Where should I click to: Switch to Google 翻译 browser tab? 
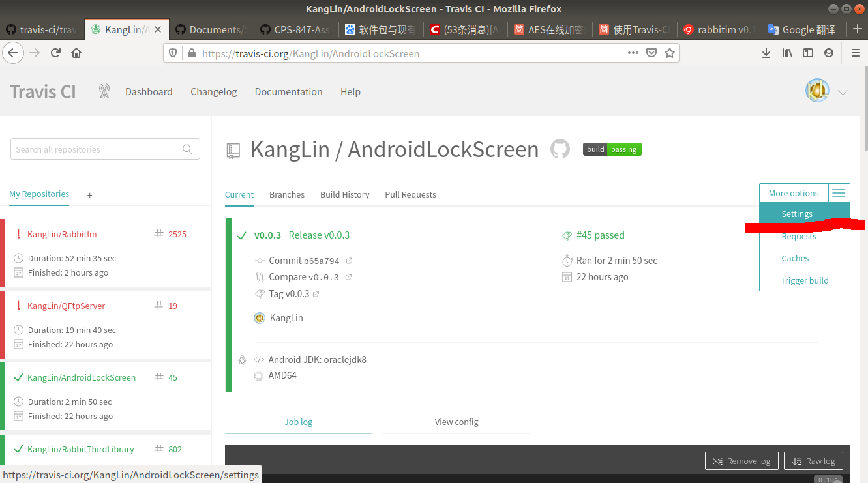tap(803, 29)
